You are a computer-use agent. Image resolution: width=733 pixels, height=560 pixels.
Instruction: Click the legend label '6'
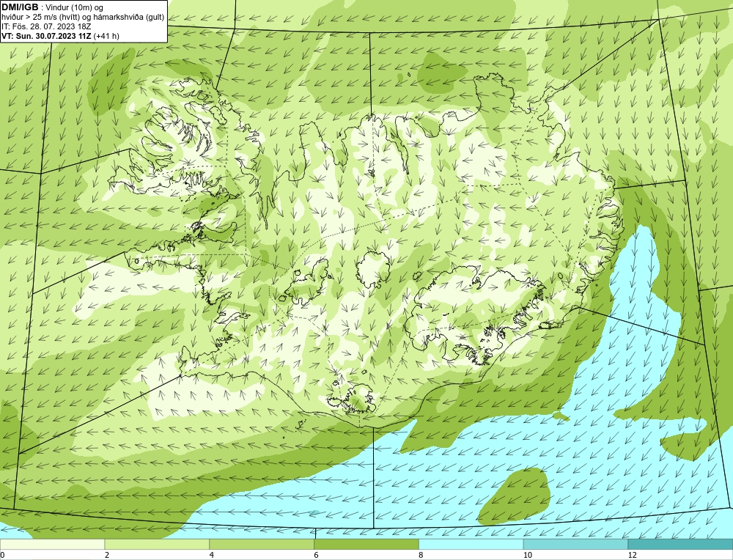(317, 556)
